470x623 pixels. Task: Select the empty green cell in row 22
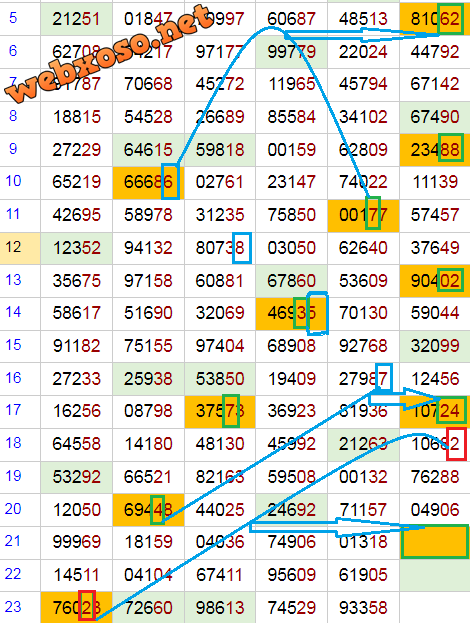(435, 575)
